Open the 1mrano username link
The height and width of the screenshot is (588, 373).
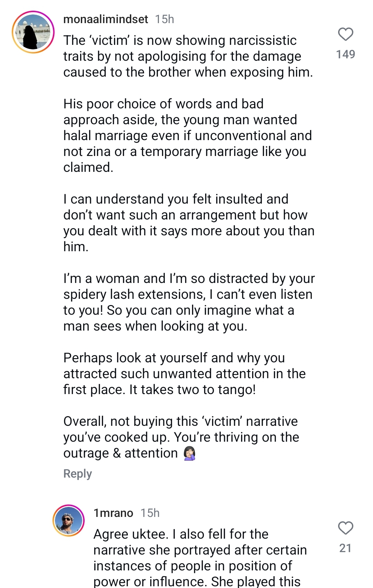[113, 513]
